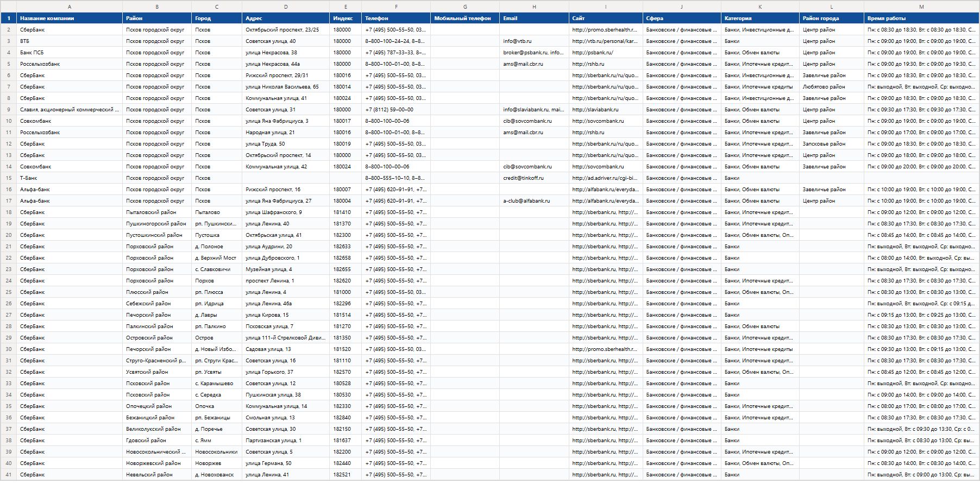Click the 'Мобильный телефон' header cell
This screenshot has height=490, width=980.
tap(465, 18)
